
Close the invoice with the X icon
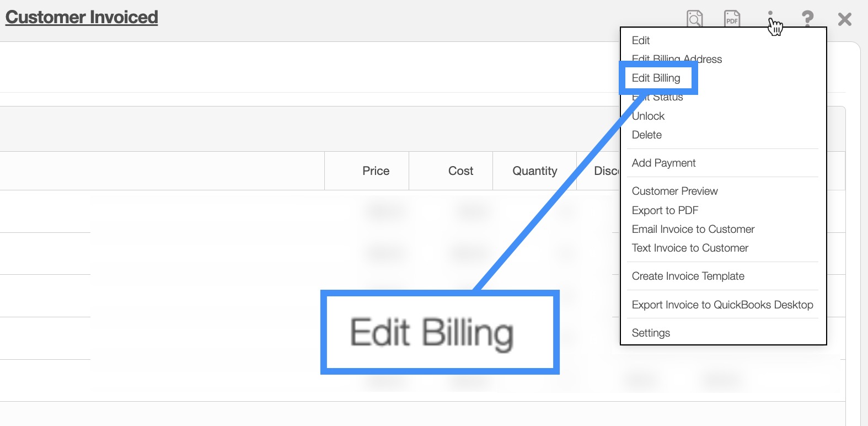[x=844, y=19]
